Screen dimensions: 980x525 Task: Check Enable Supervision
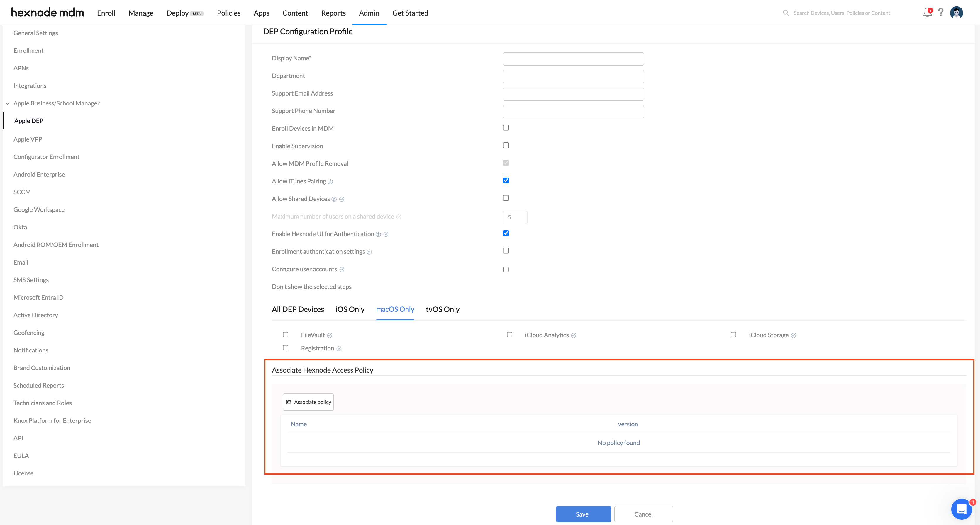(506, 145)
